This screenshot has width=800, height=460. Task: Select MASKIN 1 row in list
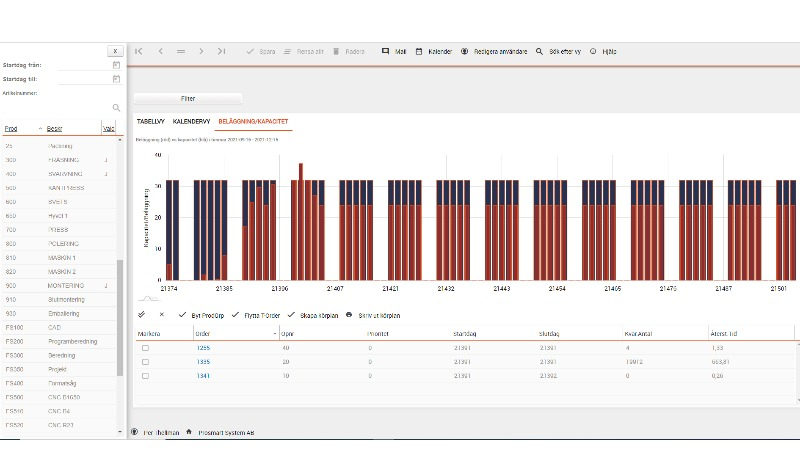tap(59, 258)
